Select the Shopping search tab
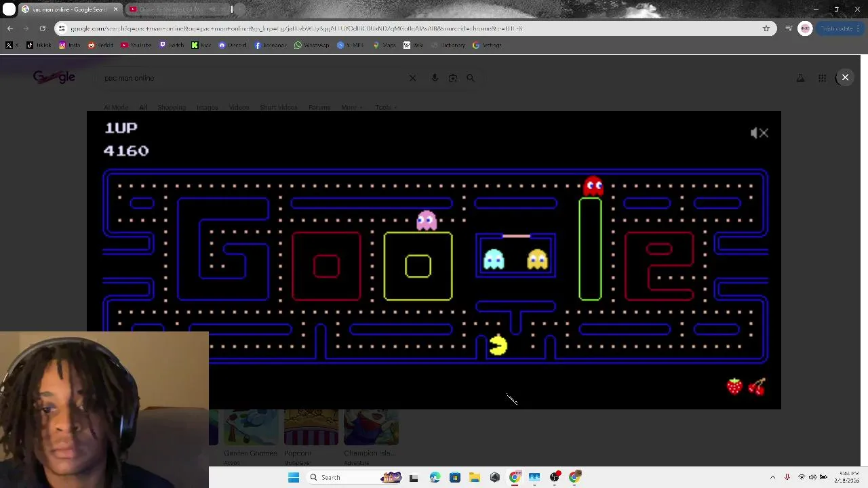The image size is (868, 488). [x=172, y=108]
